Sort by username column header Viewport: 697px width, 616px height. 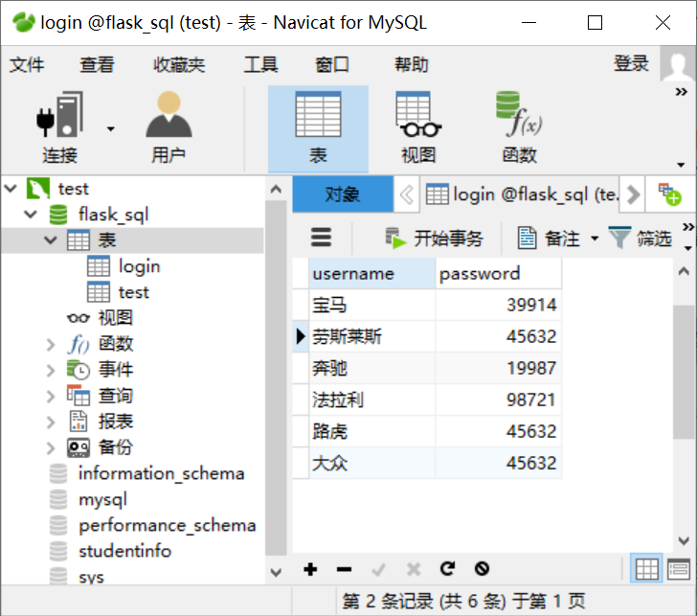[372, 274]
